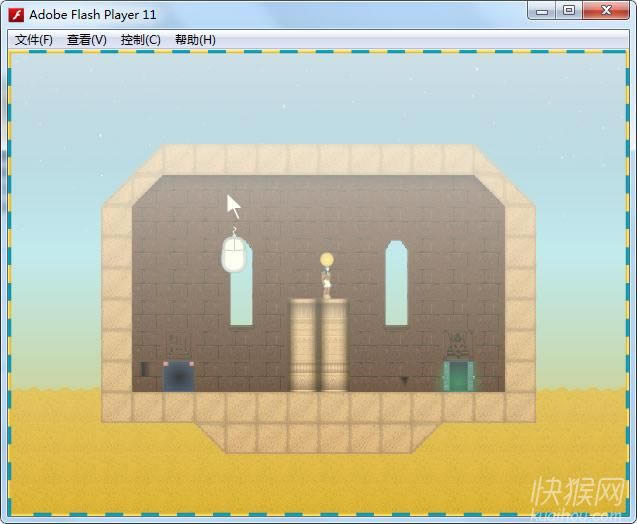This screenshot has width=637, height=524.
Task: Open the 文件(F) menu
Action: tap(33, 40)
